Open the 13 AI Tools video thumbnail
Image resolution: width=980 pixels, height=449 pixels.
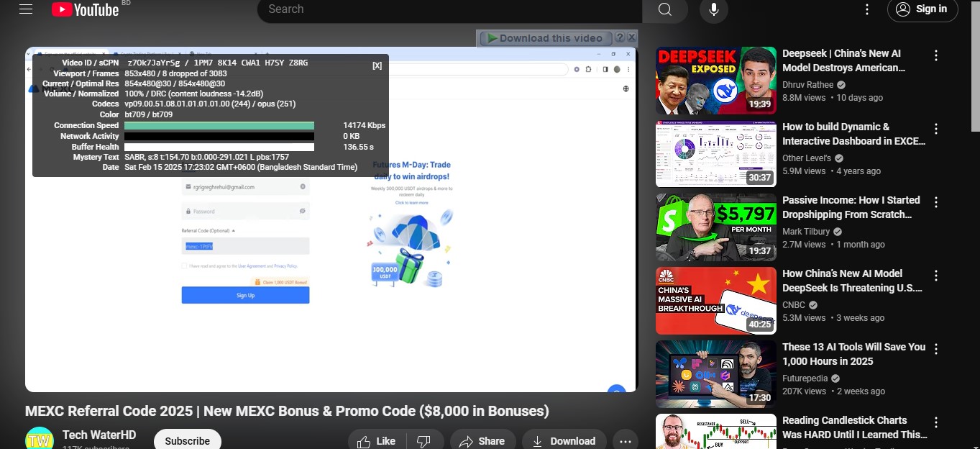point(716,374)
